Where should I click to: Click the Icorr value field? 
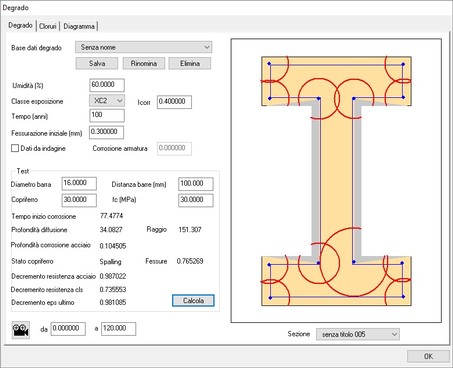pyautogui.click(x=174, y=102)
